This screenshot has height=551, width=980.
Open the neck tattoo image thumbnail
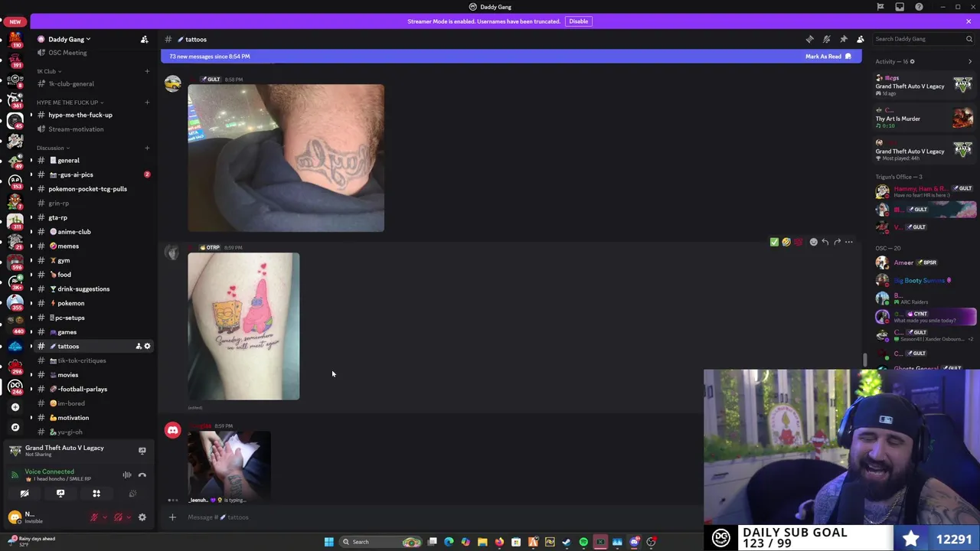point(286,158)
